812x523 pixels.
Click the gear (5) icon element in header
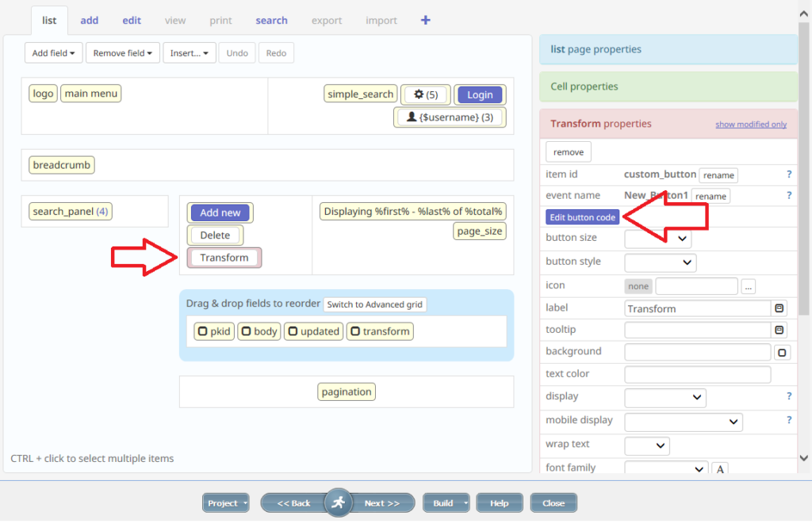pos(426,94)
